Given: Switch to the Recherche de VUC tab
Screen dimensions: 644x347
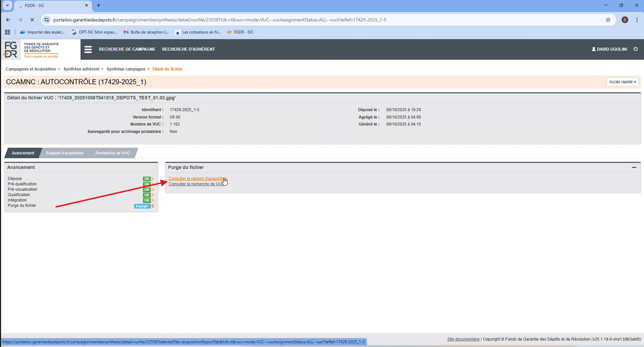Looking at the screenshot, I should point(113,153).
